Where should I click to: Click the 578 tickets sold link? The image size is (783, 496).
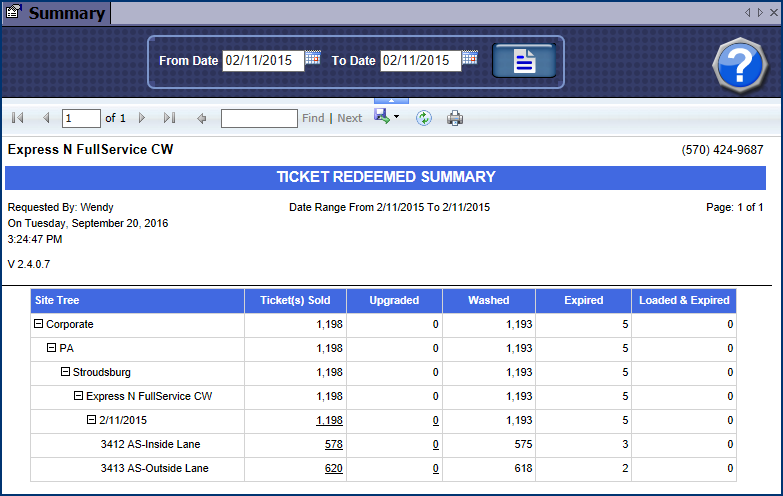click(334, 444)
